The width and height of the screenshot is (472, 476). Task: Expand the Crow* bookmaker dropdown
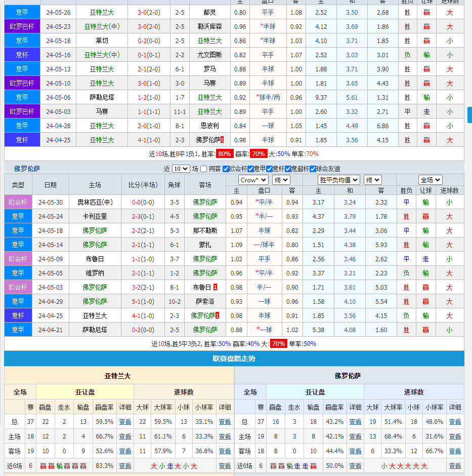253,180
